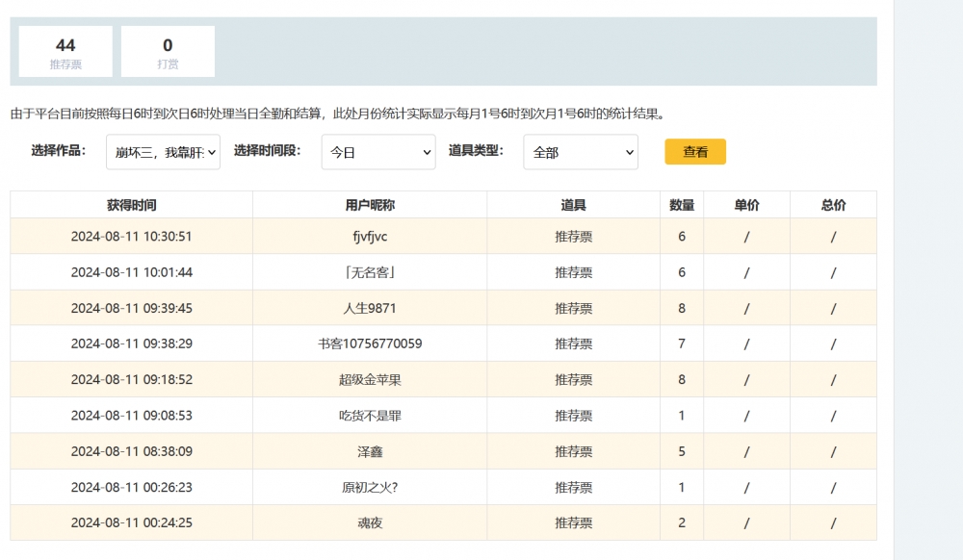Click the 用户昵称 column header
The image size is (963, 560).
370,205
